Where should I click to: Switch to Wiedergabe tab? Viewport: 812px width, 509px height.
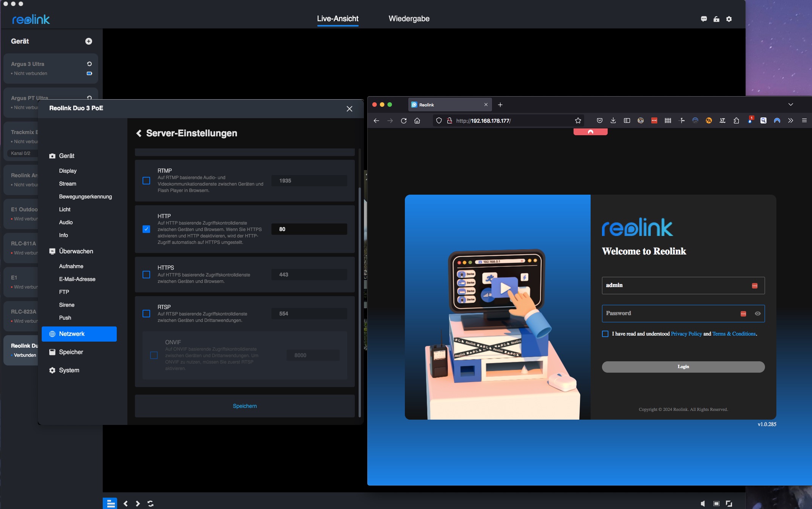tap(409, 19)
